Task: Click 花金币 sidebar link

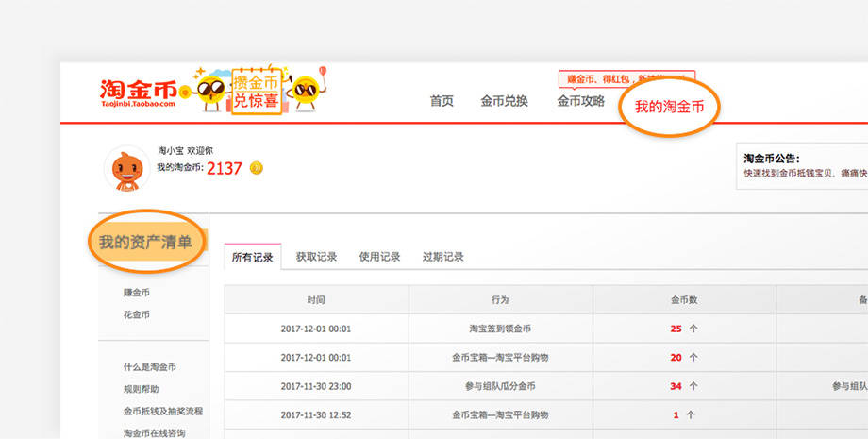Action: [x=136, y=314]
